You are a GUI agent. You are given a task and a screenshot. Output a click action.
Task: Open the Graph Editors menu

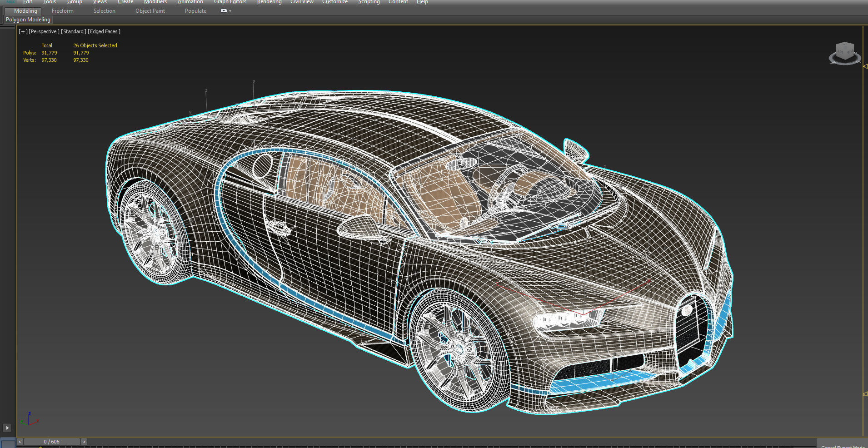pyautogui.click(x=230, y=2)
